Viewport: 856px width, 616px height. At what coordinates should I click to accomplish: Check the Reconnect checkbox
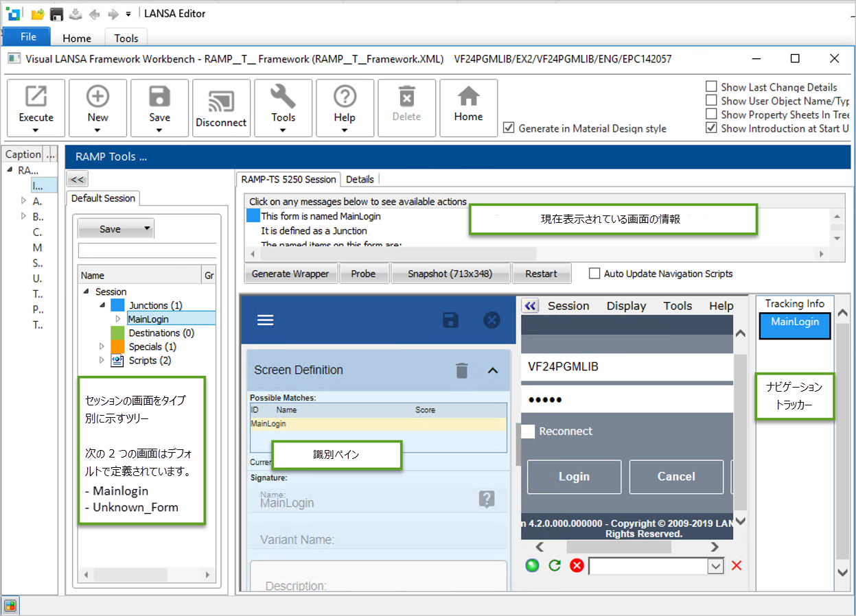[528, 431]
